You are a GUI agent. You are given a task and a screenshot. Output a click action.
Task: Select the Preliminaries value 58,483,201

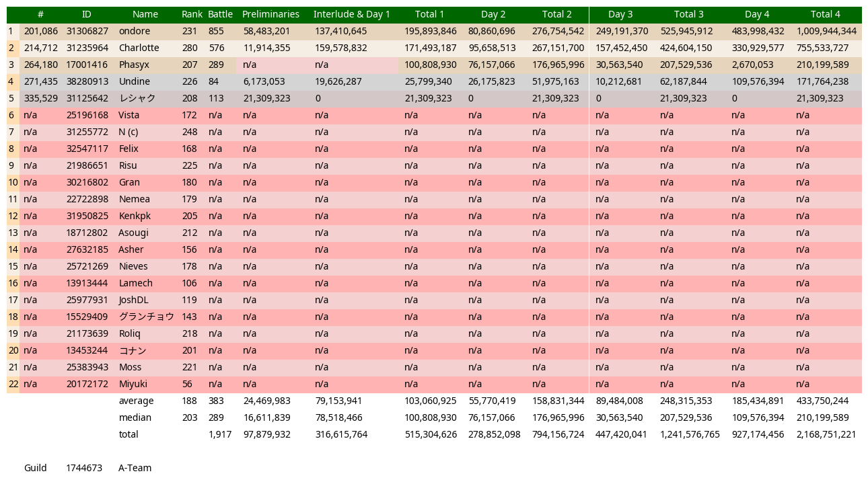click(267, 31)
